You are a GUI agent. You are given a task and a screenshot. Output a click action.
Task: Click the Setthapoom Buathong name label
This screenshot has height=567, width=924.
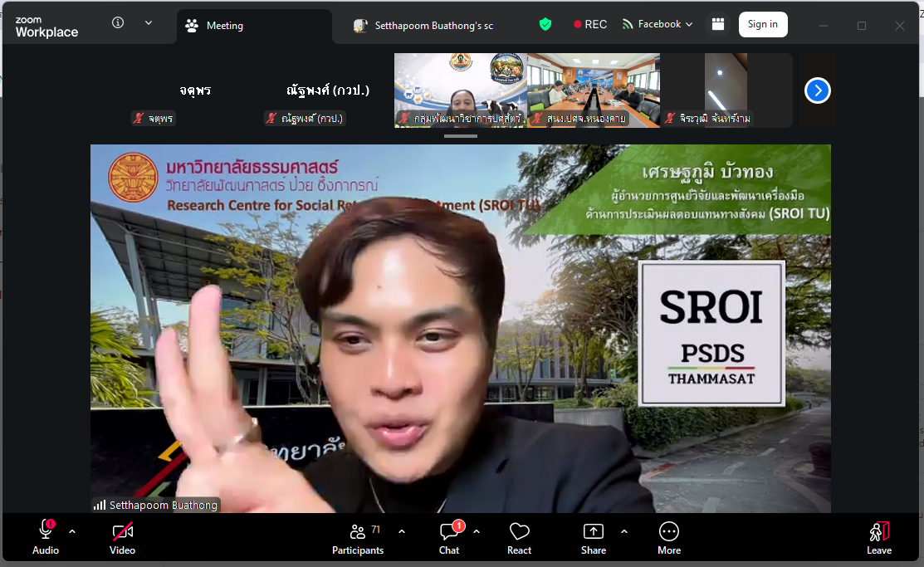coord(164,505)
